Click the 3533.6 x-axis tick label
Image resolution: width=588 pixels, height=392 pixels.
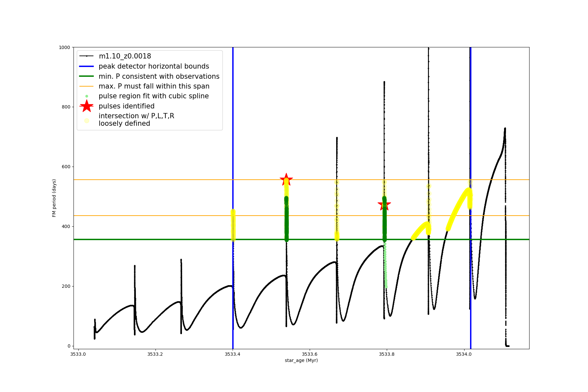click(x=309, y=354)
